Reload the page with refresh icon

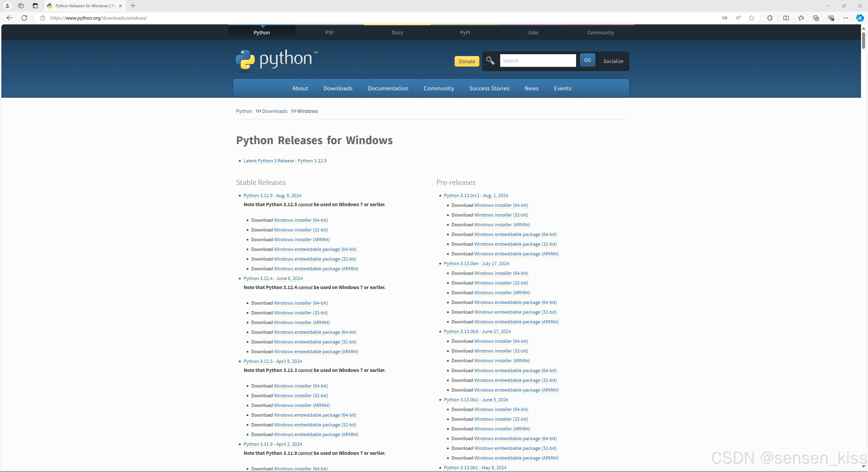pos(24,18)
